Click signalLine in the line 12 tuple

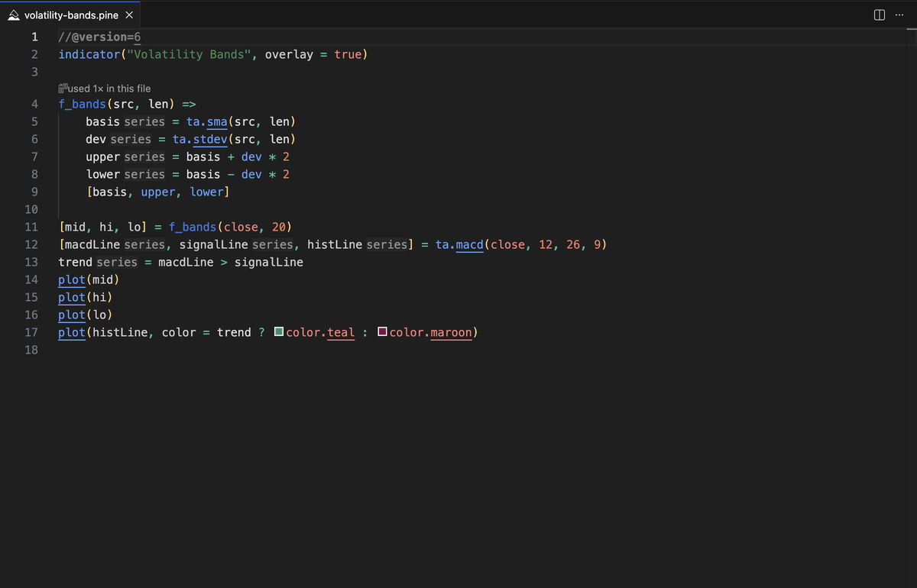tap(214, 244)
